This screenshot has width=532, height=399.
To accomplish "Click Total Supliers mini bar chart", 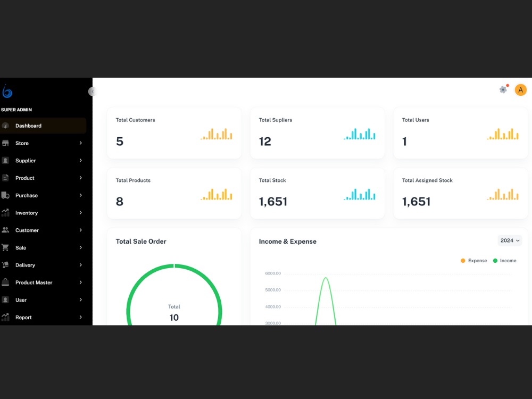I will pos(360,134).
